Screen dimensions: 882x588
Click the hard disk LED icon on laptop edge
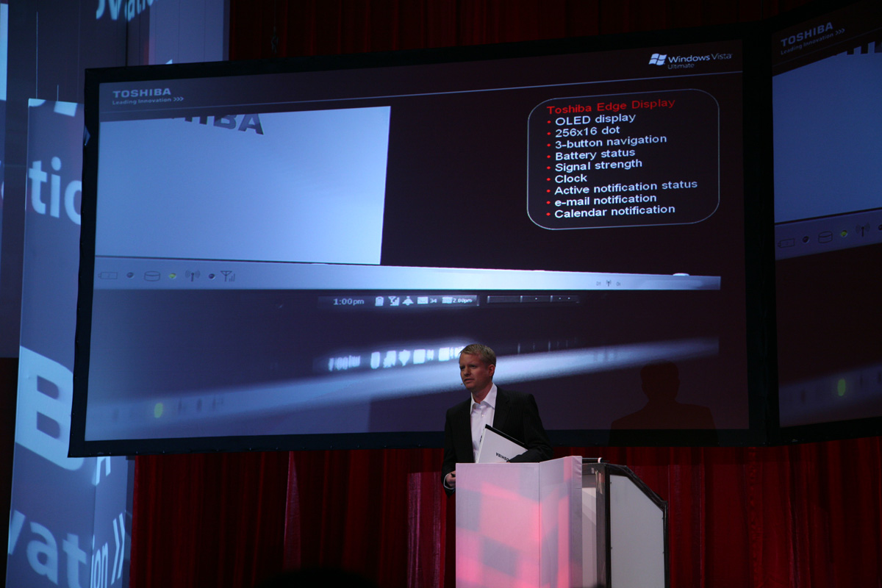(x=152, y=276)
